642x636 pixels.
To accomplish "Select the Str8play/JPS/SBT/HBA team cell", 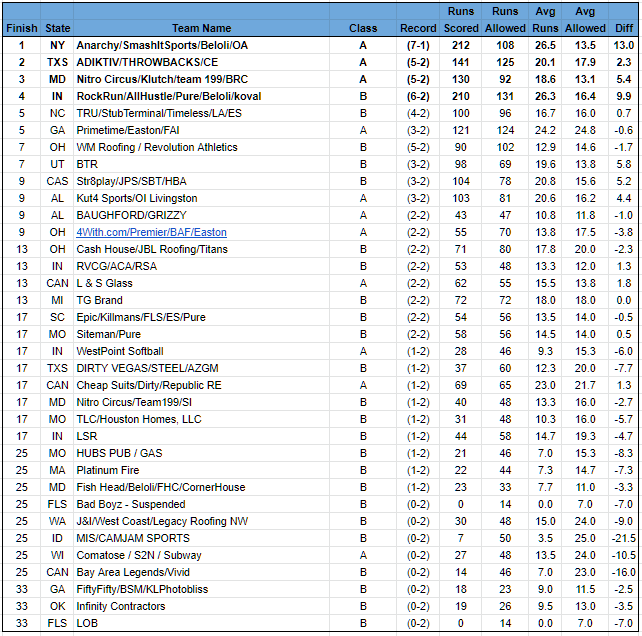I will [201, 181].
